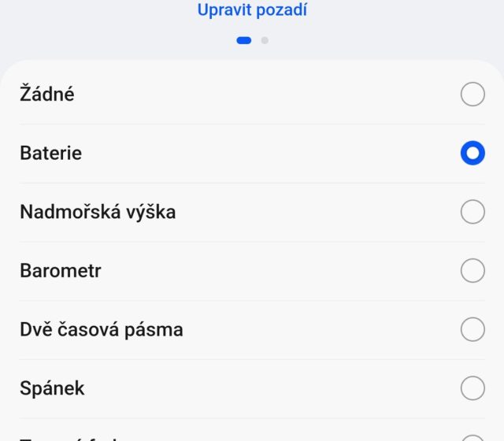The width and height of the screenshot is (504, 441).
Task: Enable the Nadmořská výška radio button
Action: pyautogui.click(x=472, y=212)
